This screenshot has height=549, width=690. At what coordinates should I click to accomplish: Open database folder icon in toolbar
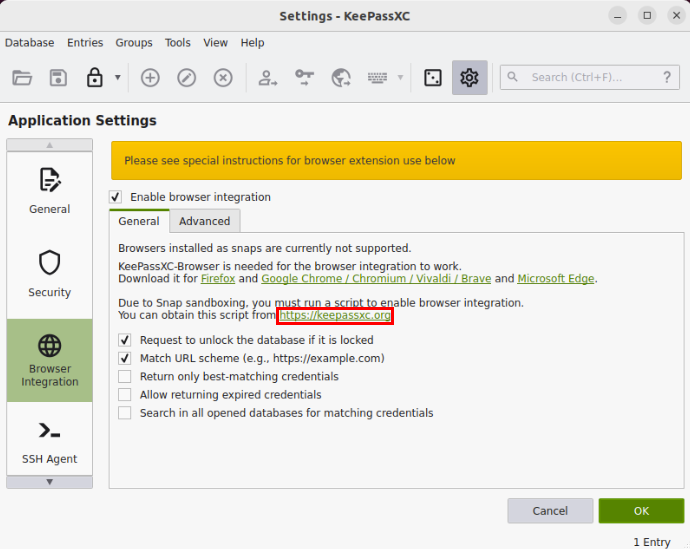(22, 78)
